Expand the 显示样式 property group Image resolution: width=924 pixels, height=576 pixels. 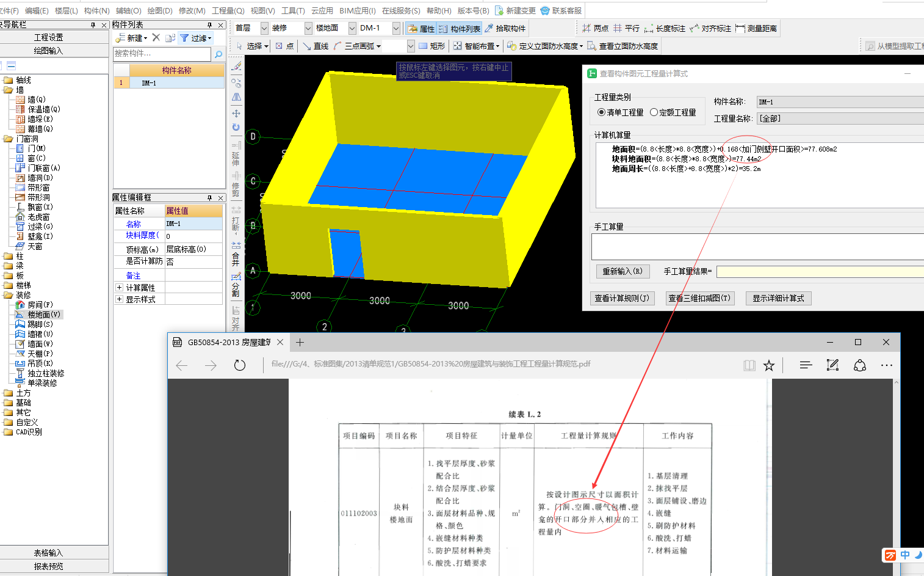pos(119,299)
